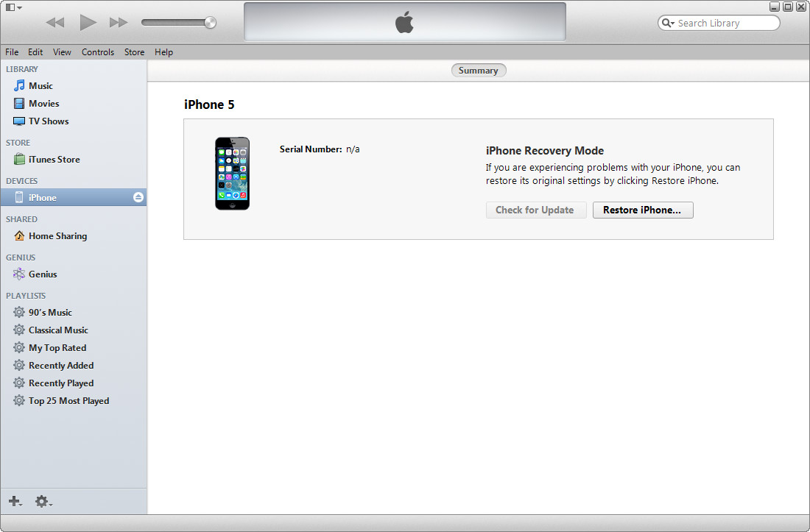Select the Music note icon in Library
This screenshot has width=810, height=532.
coord(19,85)
